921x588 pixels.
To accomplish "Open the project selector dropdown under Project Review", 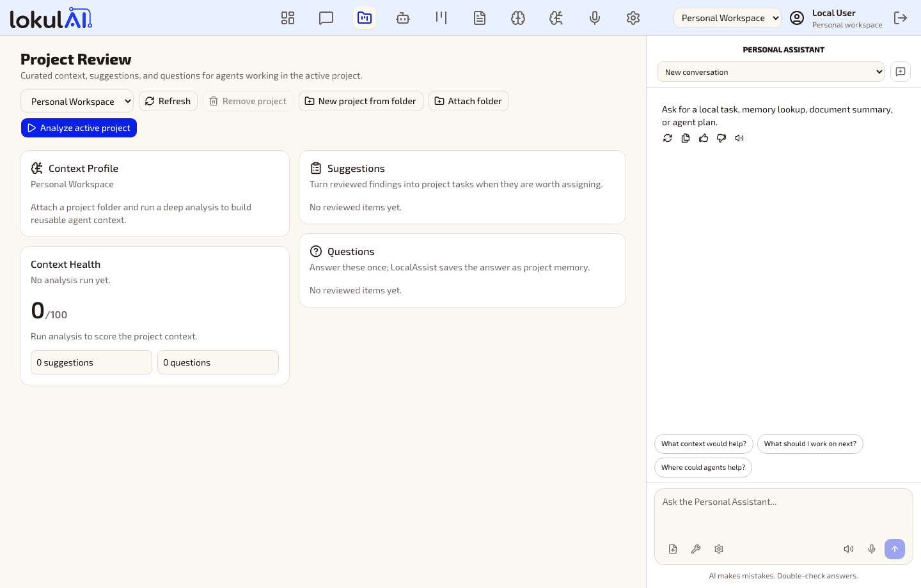I will pos(77,101).
